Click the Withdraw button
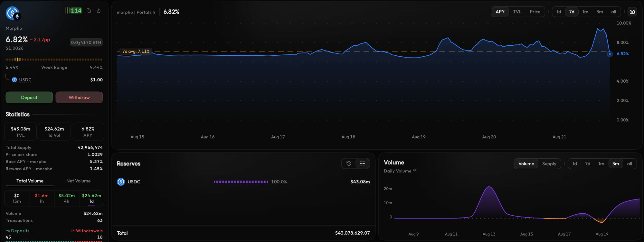 click(x=79, y=98)
